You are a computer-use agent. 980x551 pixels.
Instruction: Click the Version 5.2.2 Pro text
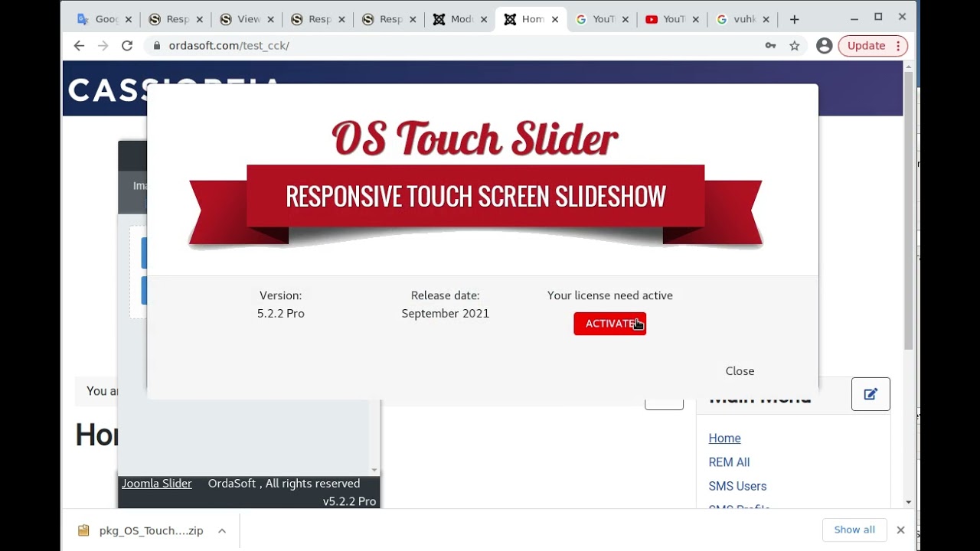[x=281, y=305]
